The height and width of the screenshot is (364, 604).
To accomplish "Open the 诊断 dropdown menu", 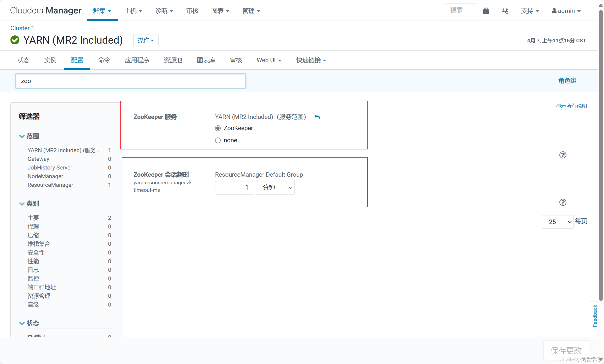I will click(x=164, y=11).
